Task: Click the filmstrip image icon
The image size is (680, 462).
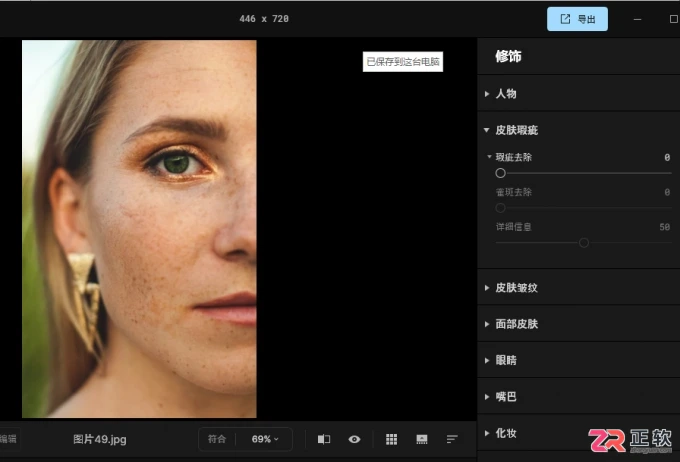Action: (x=422, y=439)
